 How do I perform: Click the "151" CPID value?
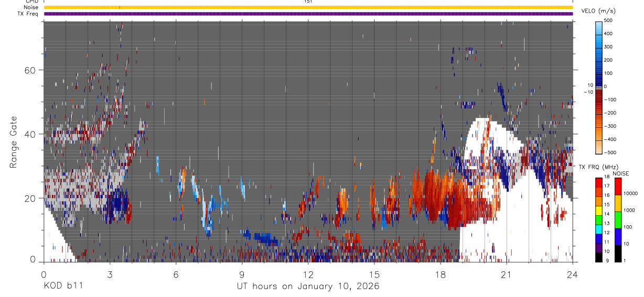pos(308,2)
